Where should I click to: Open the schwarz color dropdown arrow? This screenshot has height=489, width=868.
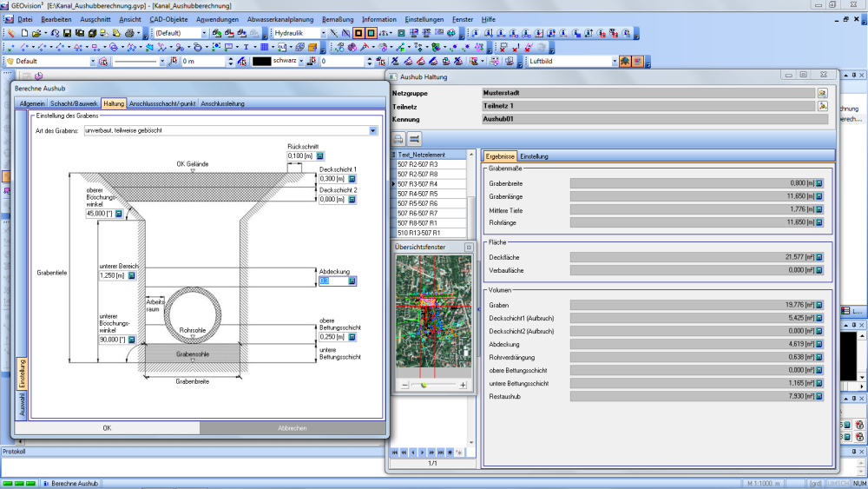301,62
